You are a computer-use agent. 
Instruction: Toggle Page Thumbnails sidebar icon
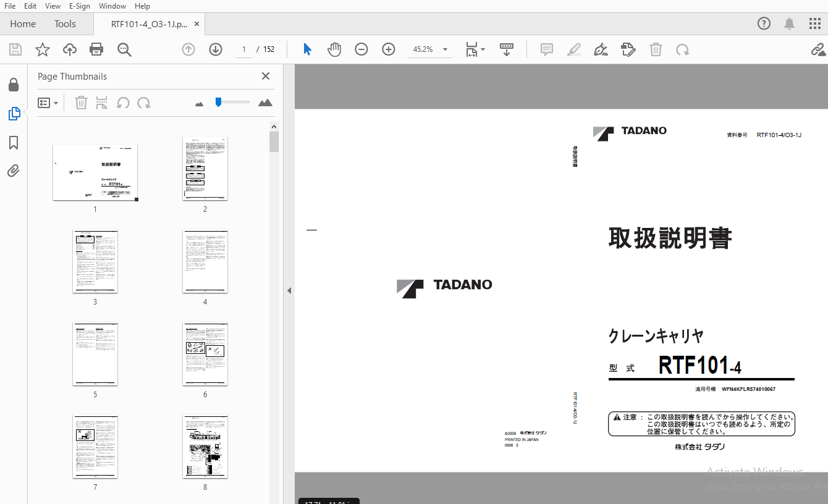point(14,114)
